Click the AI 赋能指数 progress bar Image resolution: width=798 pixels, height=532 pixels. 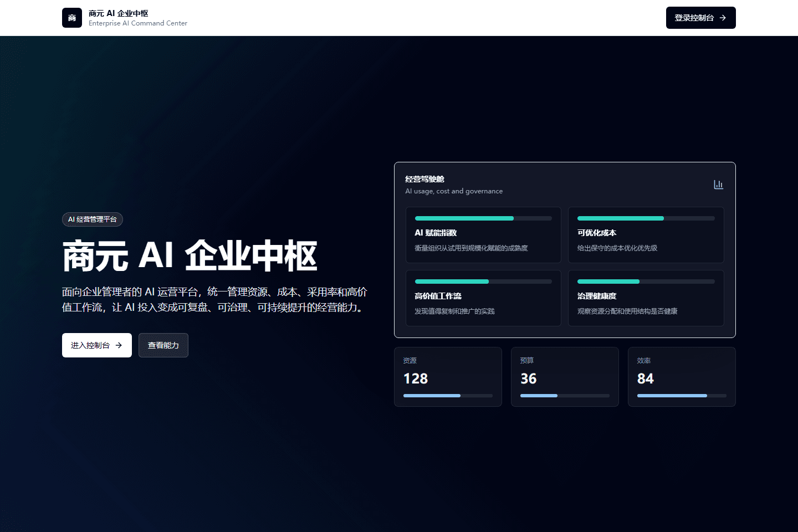[483, 218]
